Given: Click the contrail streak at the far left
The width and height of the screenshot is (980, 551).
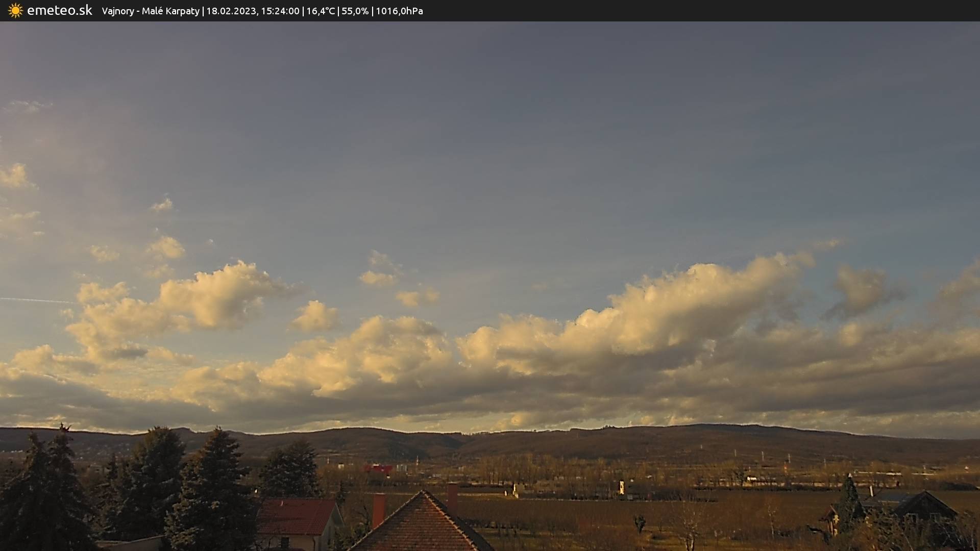Looking at the screenshot, I should pyautogui.click(x=36, y=300).
